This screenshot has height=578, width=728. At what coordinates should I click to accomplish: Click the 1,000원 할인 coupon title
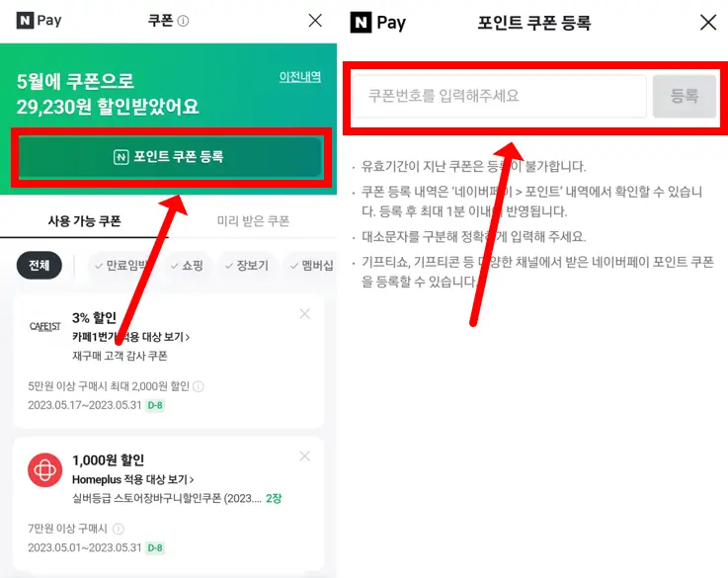[x=109, y=460]
